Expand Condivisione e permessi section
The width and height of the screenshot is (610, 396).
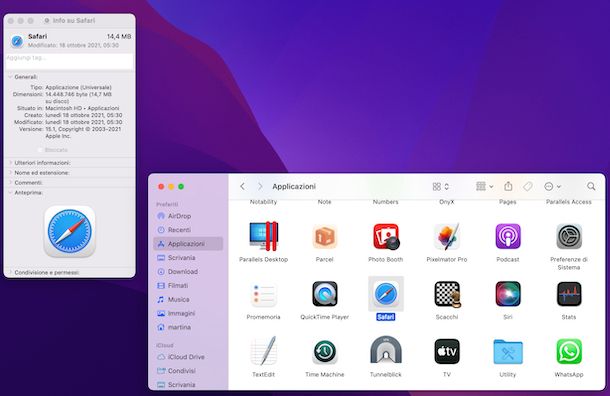10,272
